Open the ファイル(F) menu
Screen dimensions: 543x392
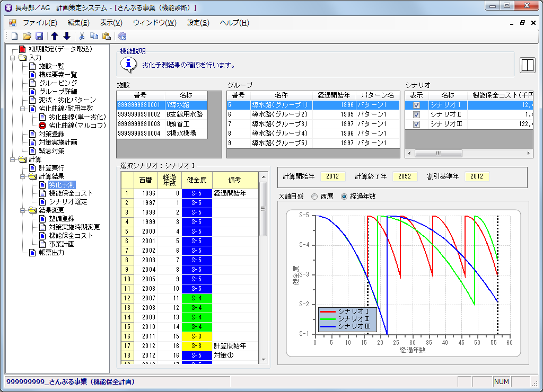(39, 23)
